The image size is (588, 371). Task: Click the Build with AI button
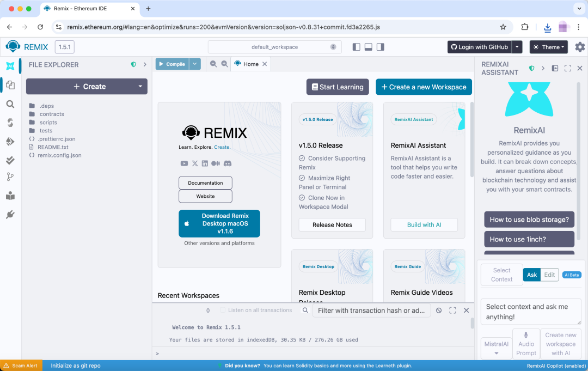pos(424,224)
